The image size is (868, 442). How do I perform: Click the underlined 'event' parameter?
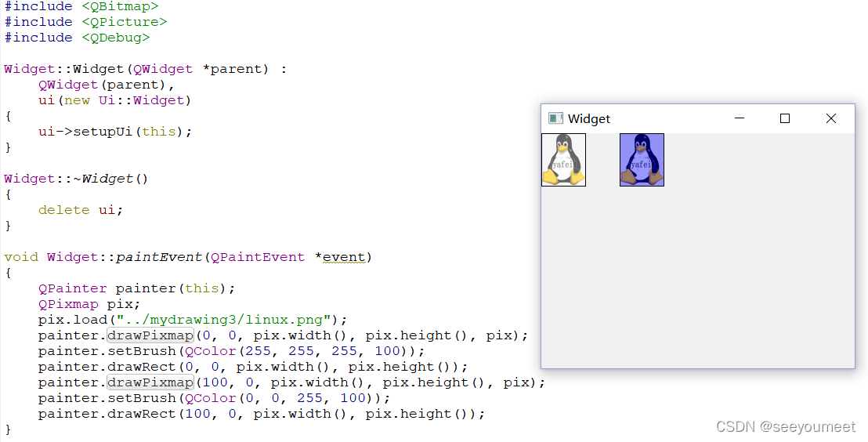click(344, 258)
